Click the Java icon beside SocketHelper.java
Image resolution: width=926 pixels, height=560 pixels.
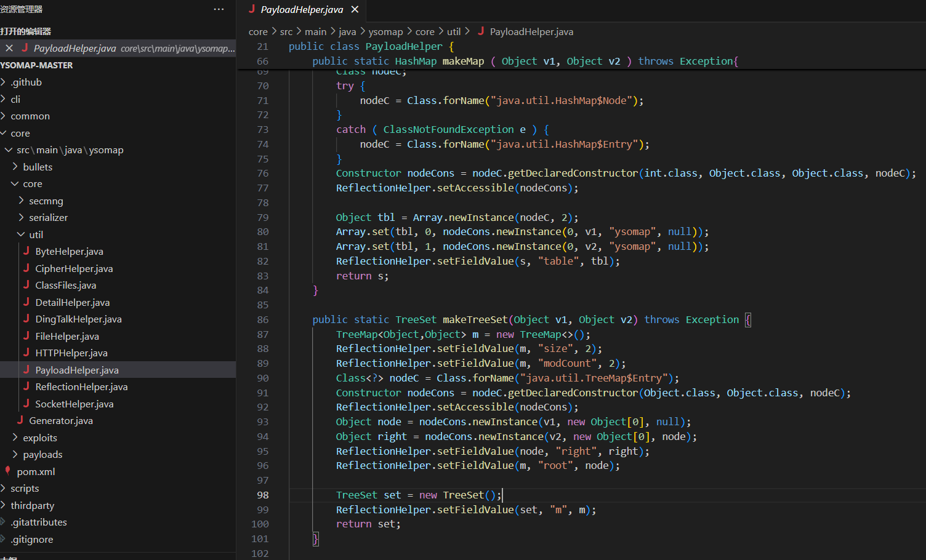26,404
